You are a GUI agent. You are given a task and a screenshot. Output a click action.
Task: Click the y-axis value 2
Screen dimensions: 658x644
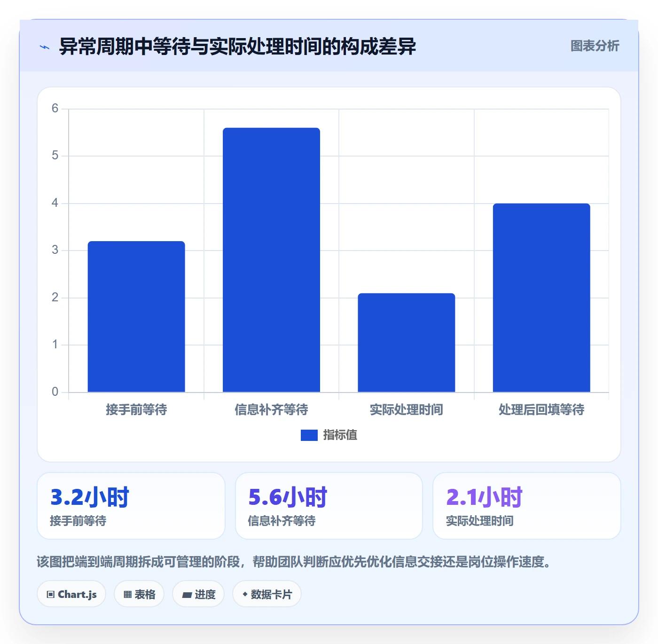pyautogui.click(x=55, y=298)
